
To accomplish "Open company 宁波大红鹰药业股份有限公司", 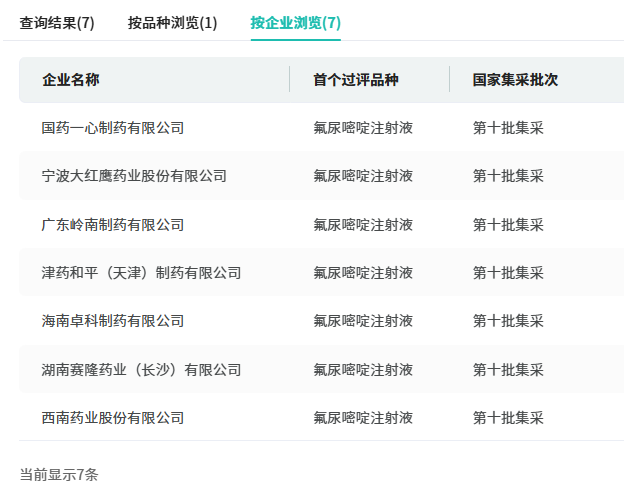I will (x=134, y=176).
